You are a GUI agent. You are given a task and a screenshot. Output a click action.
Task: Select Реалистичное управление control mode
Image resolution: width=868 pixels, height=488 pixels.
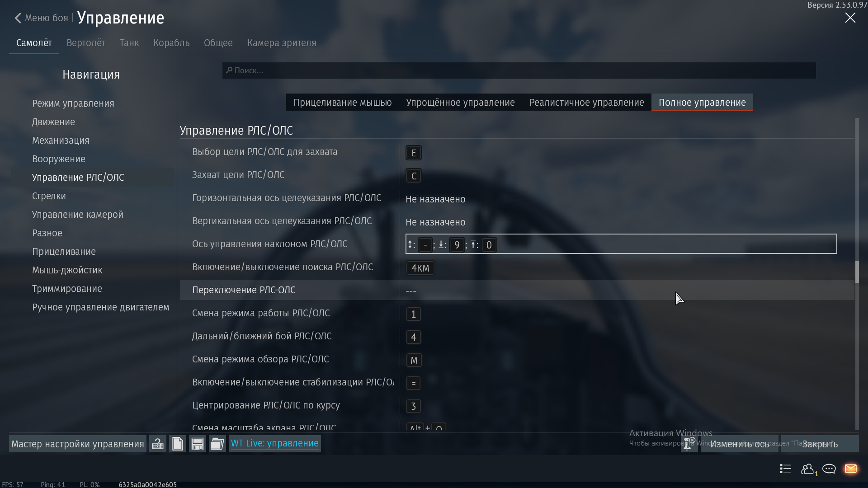pos(586,103)
